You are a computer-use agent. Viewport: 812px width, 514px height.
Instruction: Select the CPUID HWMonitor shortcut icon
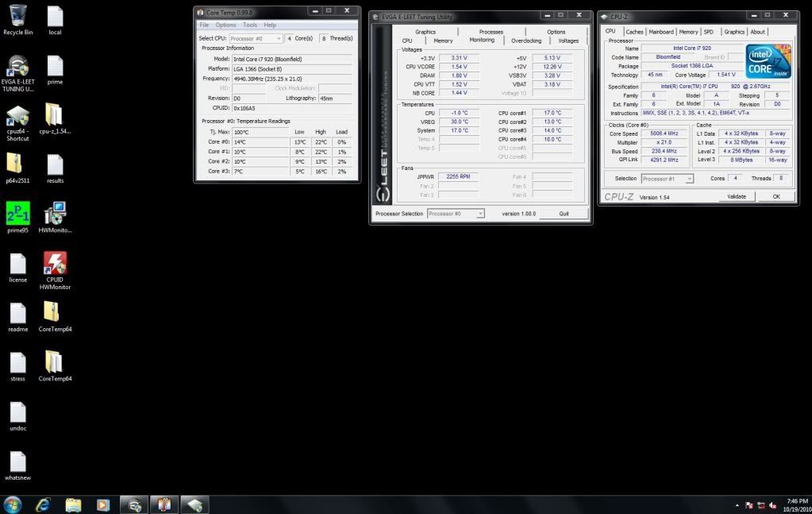[x=55, y=270]
